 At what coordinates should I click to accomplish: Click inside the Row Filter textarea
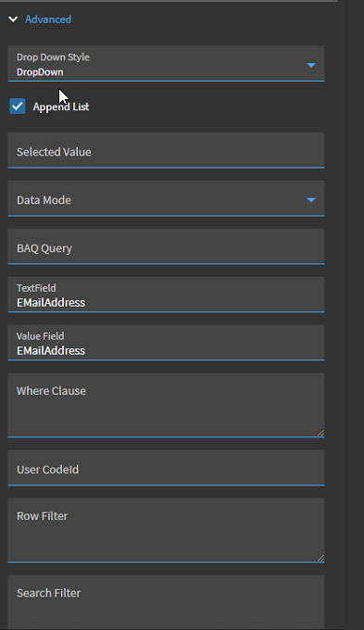pos(166,530)
